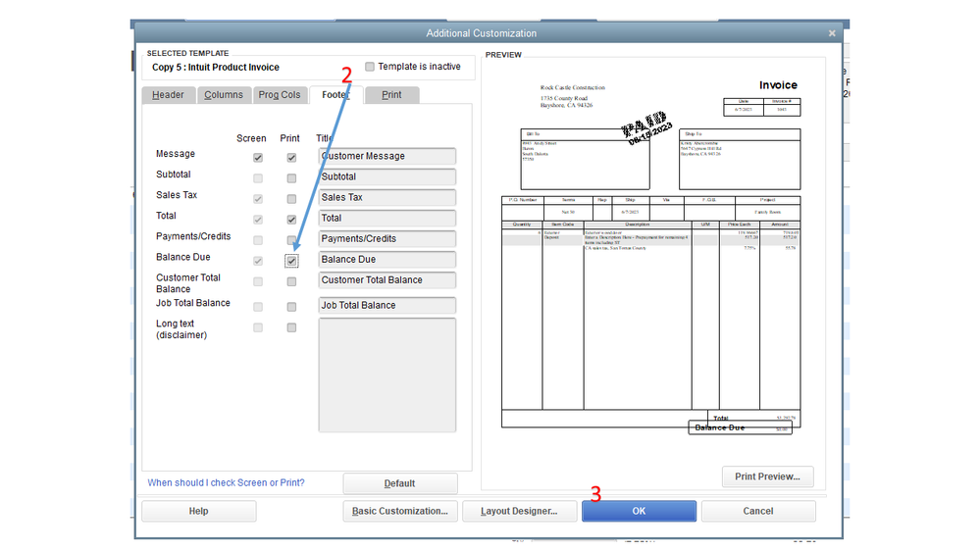
Task: Edit the Balance Due title field
Action: pyautogui.click(x=387, y=259)
